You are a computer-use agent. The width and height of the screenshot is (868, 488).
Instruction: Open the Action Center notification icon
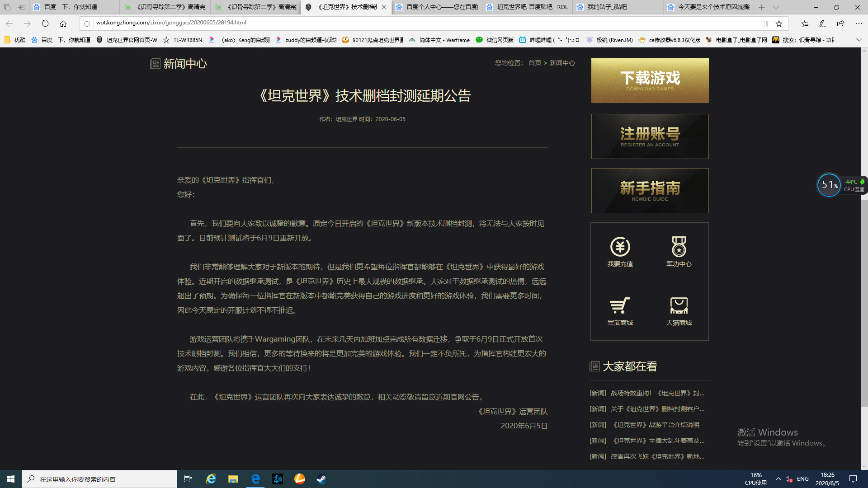click(x=853, y=479)
